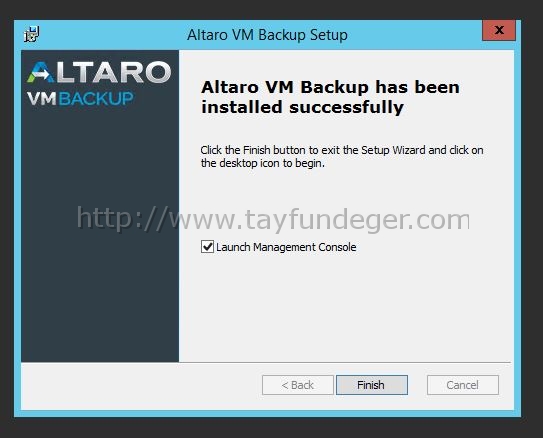
Task: Click the blank title bar area left of the close button
Action: (416, 35)
